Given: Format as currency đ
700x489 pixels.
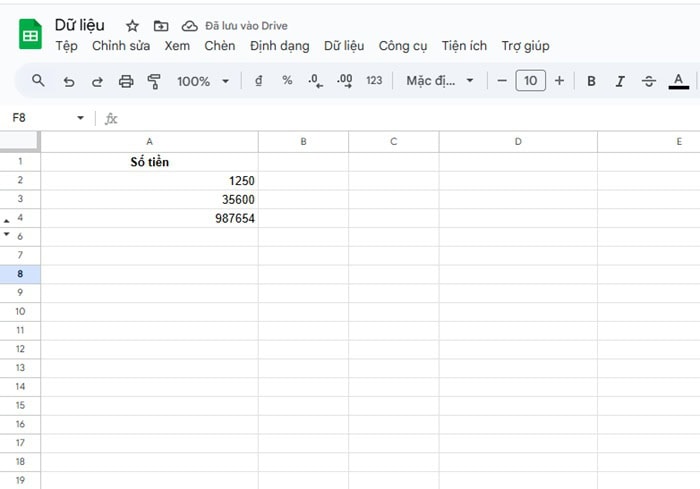Looking at the screenshot, I should [258, 81].
